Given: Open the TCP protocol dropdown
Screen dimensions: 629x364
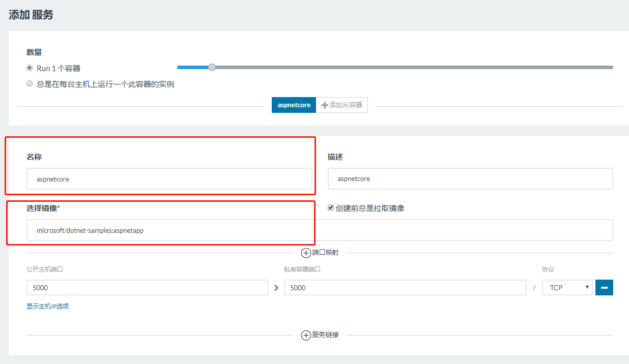Looking at the screenshot, I should click(x=567, y=288).
